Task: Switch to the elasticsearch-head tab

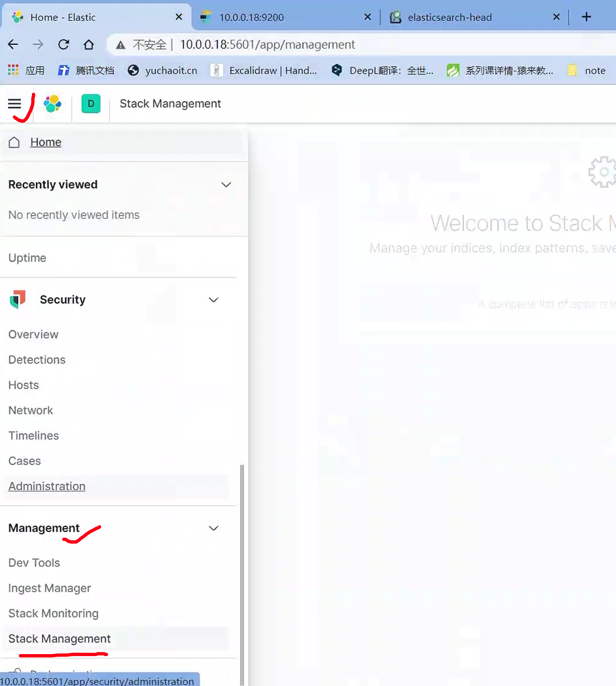Action: click(x=449, y=17)
